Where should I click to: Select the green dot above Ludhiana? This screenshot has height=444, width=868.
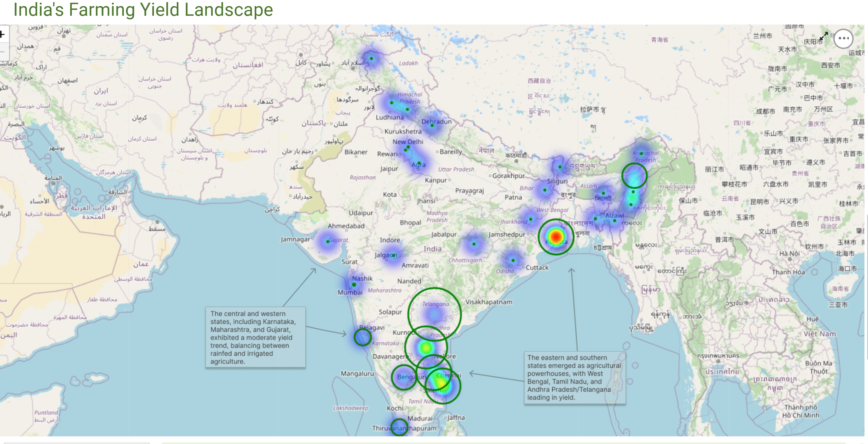click(392, 103)
